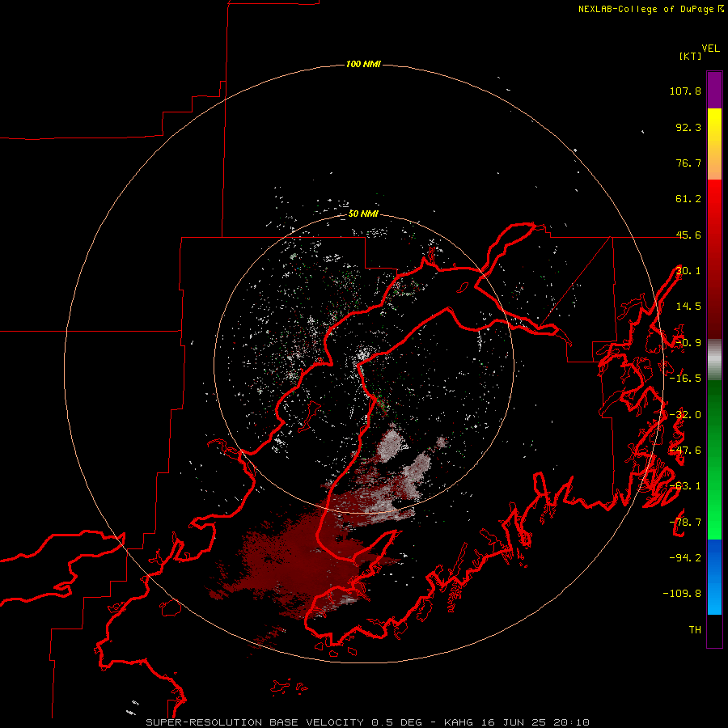Viewport: 728px width, 728px height.
Task: Click the 61.2 velocity scale value
Action: click(688, 199)
